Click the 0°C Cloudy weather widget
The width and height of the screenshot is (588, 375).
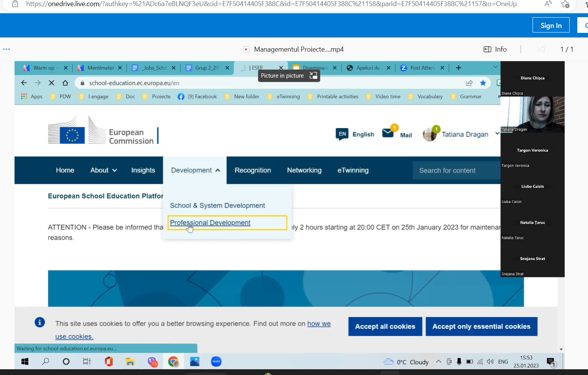pos(406,362)
